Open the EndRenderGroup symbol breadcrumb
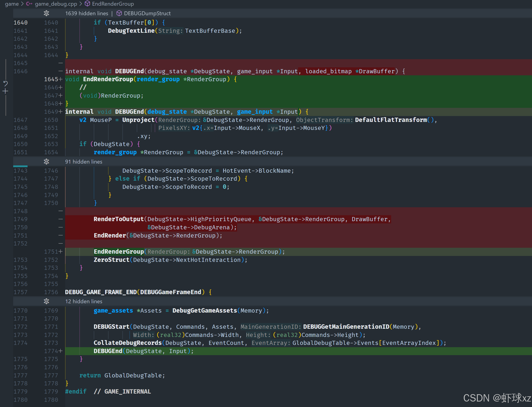 (113, 4)
